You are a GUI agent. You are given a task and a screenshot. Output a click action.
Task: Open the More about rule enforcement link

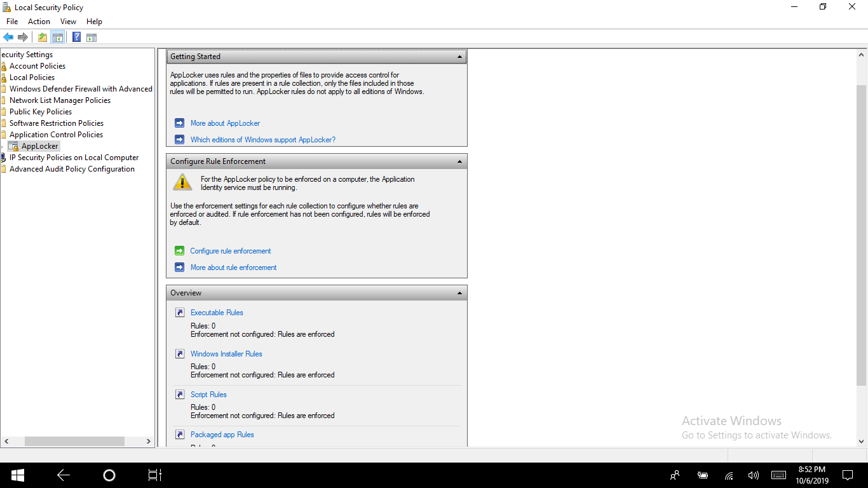tap(234, 268)
